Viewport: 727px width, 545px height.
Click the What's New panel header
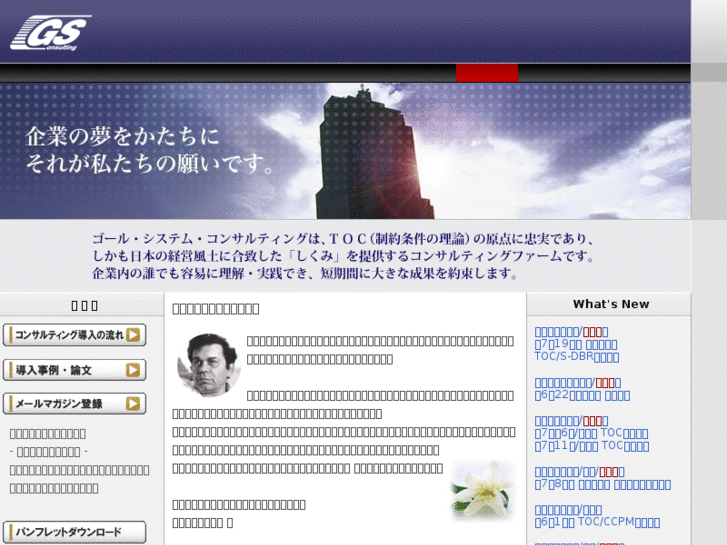click(x=609, y=304)
